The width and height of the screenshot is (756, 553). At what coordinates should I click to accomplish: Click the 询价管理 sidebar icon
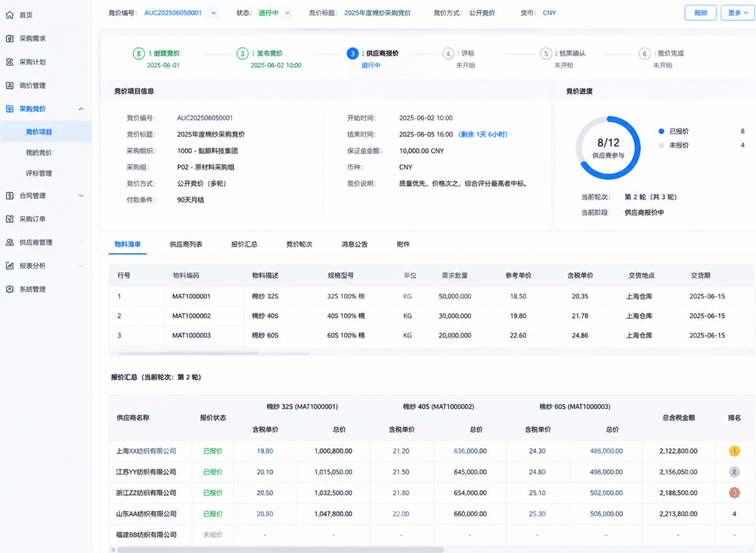[x=10, y=86]
